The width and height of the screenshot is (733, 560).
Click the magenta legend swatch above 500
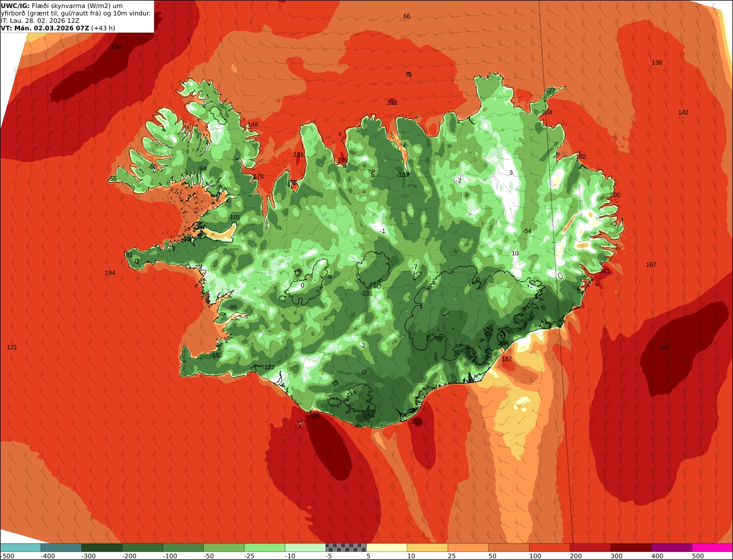coord(712,547)
